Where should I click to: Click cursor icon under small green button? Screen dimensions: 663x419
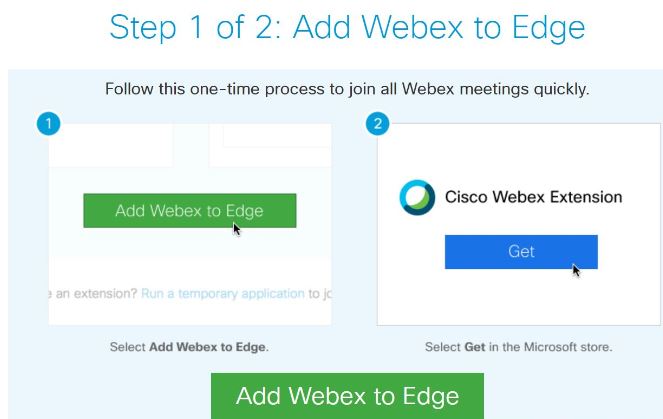pyautogui.click(x=236, y=229)
